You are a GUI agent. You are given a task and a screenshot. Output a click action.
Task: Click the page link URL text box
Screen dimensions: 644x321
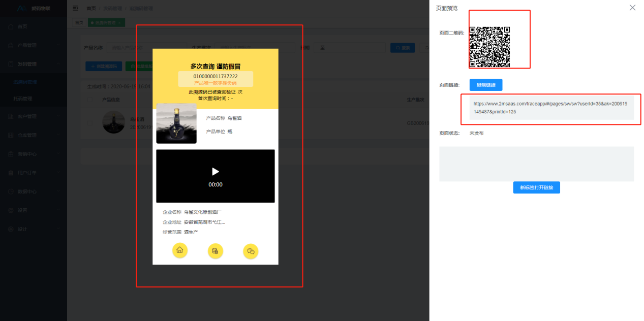[x=551, y=108]
